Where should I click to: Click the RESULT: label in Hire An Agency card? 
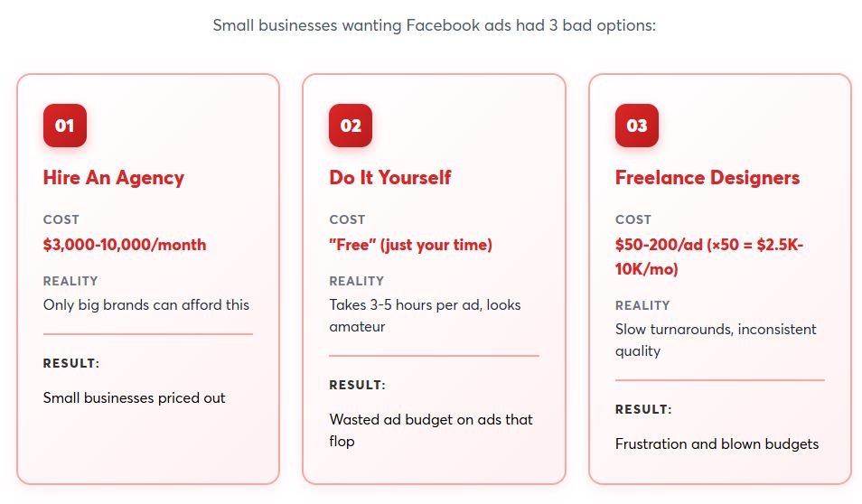tap(71, 363)
